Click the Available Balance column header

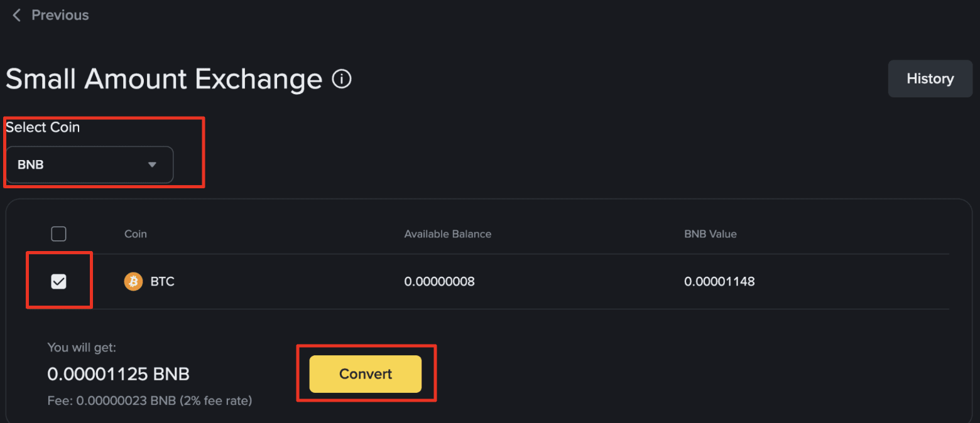click(447, 234)
